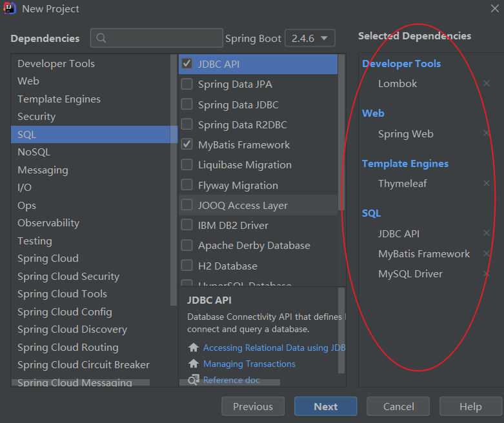The height and width of the screenshot is (423, 504).
Task: Check JOOQ Access Layer
Action: pos(186,205)
